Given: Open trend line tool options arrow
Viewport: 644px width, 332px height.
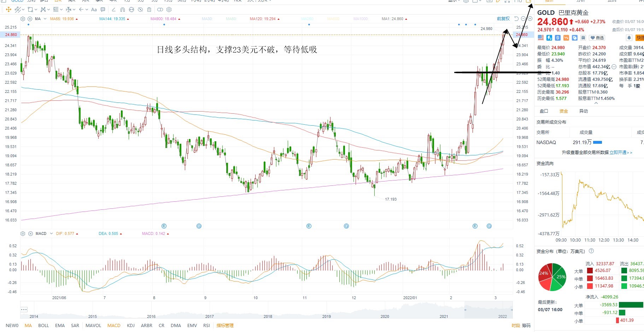Looking at the screenshot, I should 23,10.
